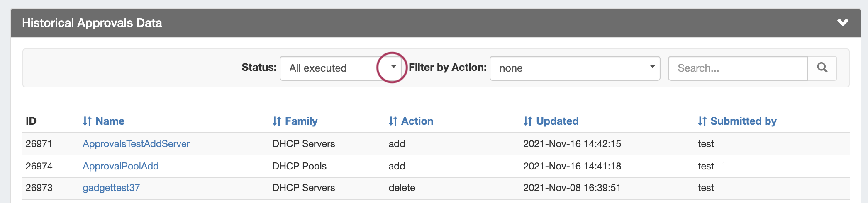
Task: Click the Submitted by header label
Action: point(743,121)
